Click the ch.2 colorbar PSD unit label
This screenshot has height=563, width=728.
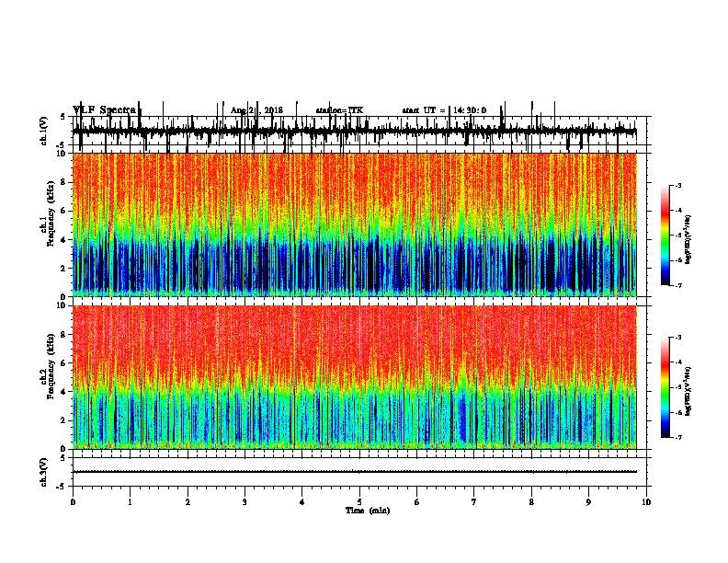(x=688, y=391)
